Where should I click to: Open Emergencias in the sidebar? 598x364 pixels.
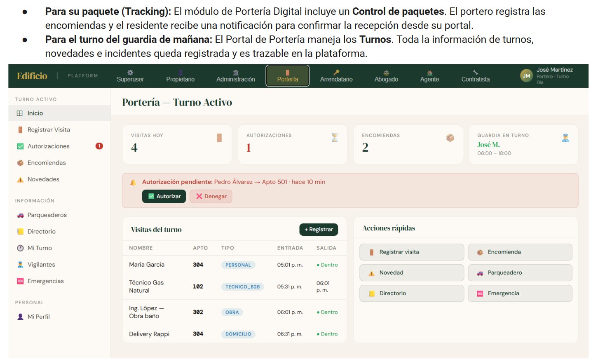point(59,281)
